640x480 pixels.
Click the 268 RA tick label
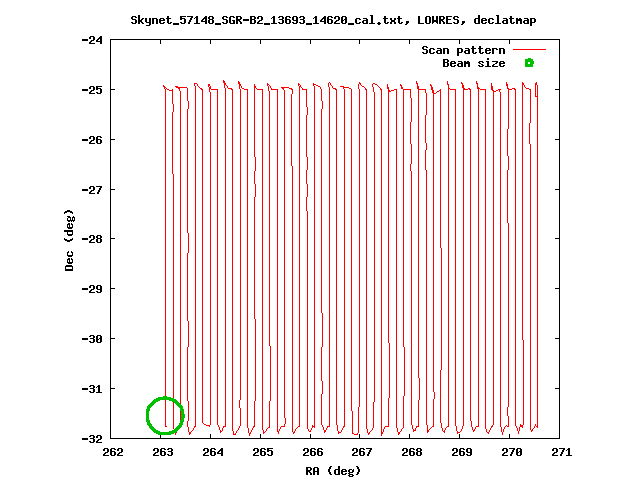point(412,452)
